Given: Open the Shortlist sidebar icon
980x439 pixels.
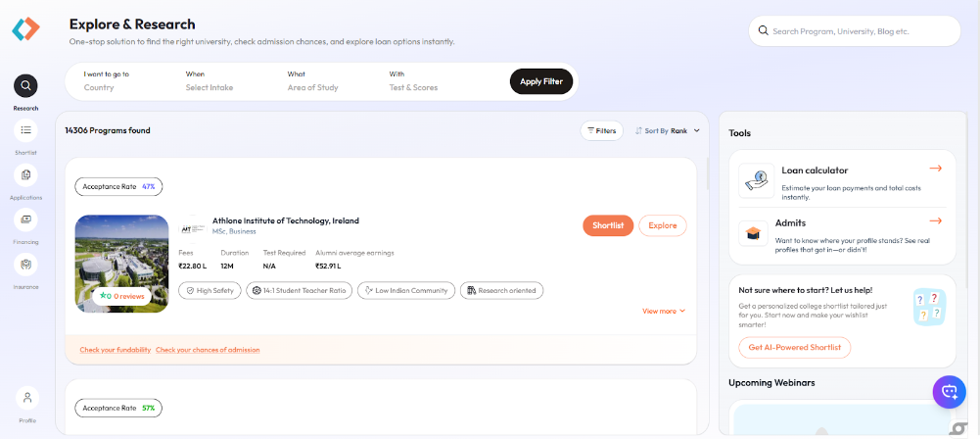Looking at the screenshot, I should (x=25, y=130).
